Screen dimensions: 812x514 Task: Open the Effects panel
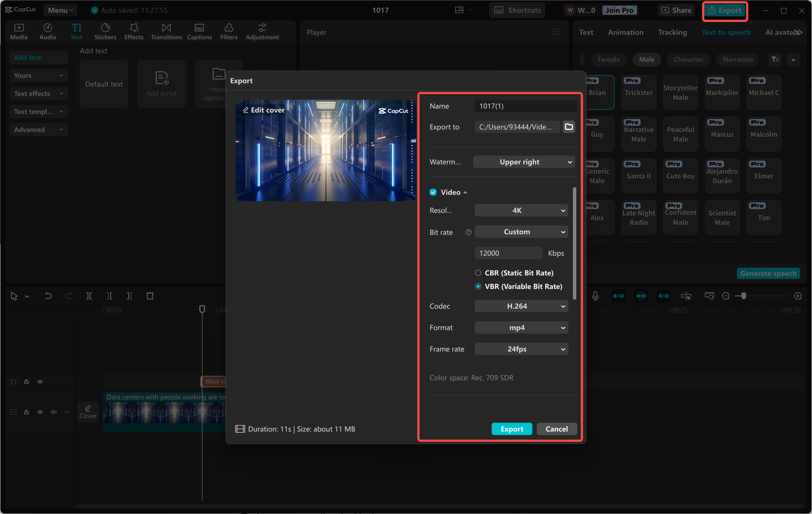134,31
